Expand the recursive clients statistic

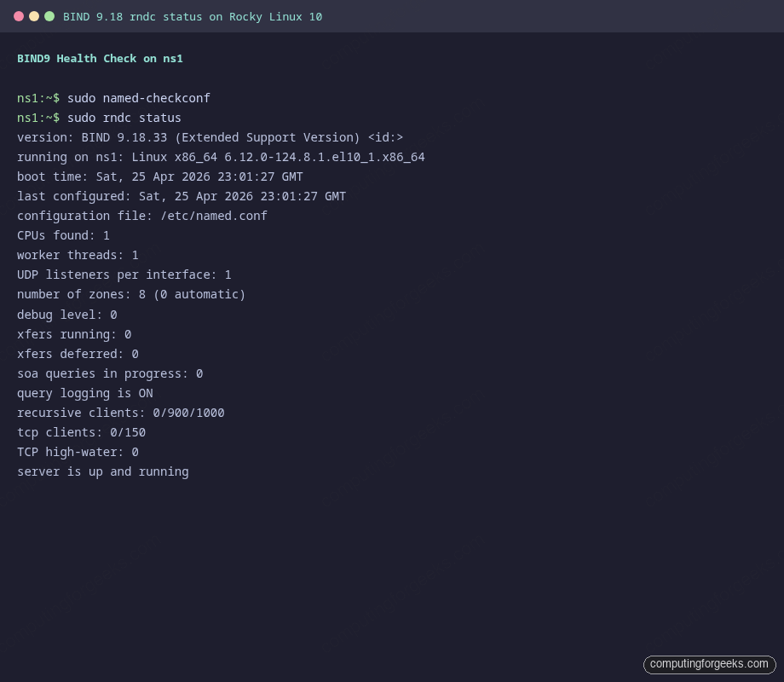(120, 413)
